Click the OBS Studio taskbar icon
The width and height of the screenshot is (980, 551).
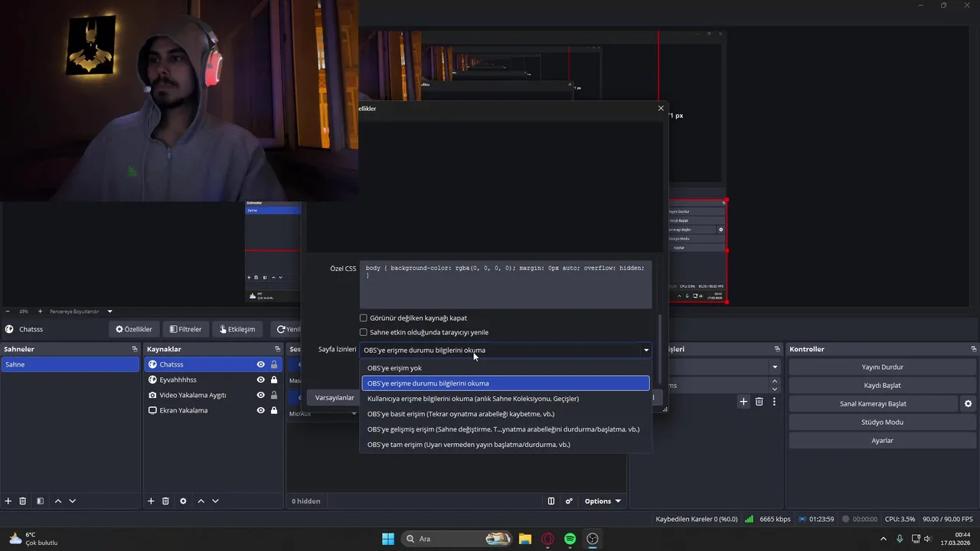tap(593, 539)
